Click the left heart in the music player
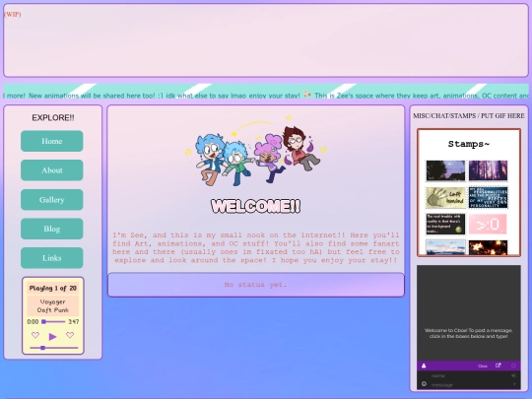Viewport: 532px width, 399px height. [35, 335]
